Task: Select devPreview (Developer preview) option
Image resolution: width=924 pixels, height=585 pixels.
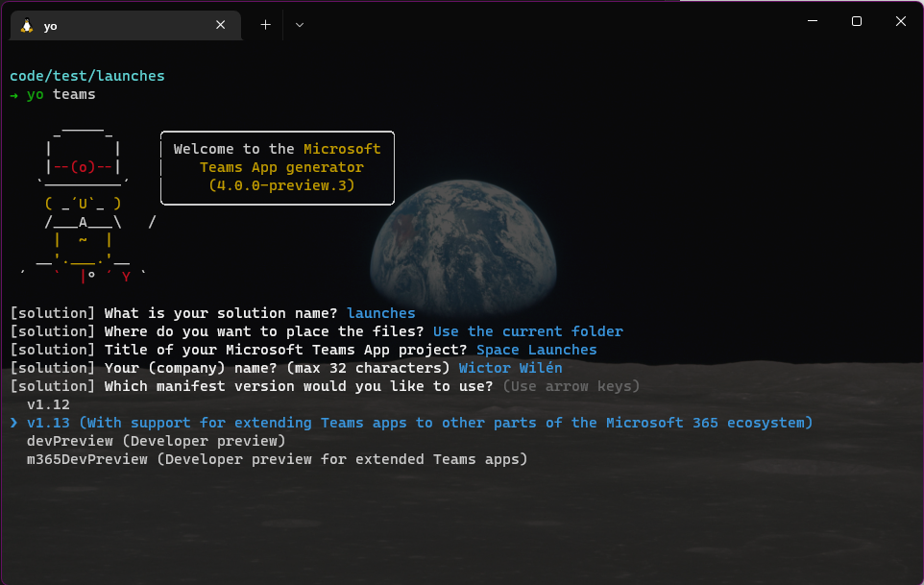Action: click(157, 441)
